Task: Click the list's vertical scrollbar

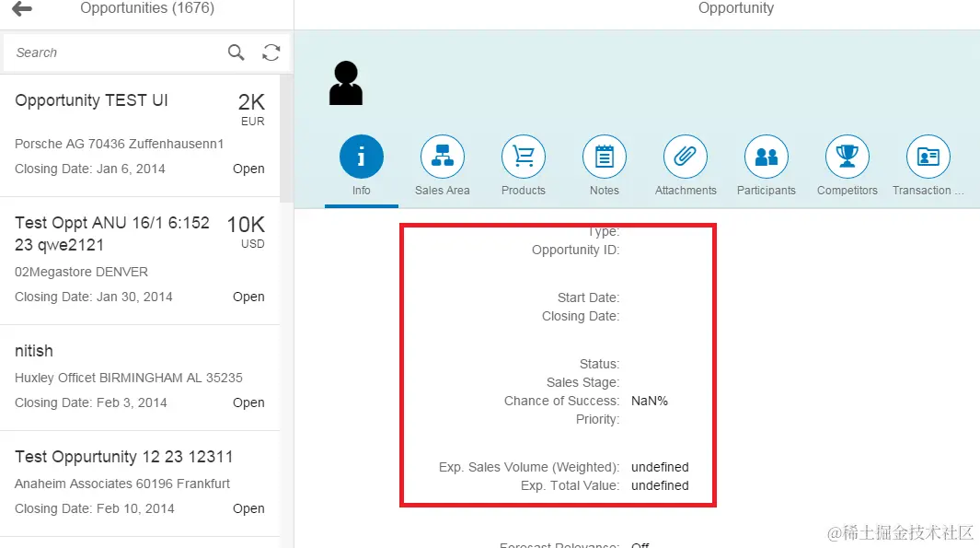Action: (286, 139)
